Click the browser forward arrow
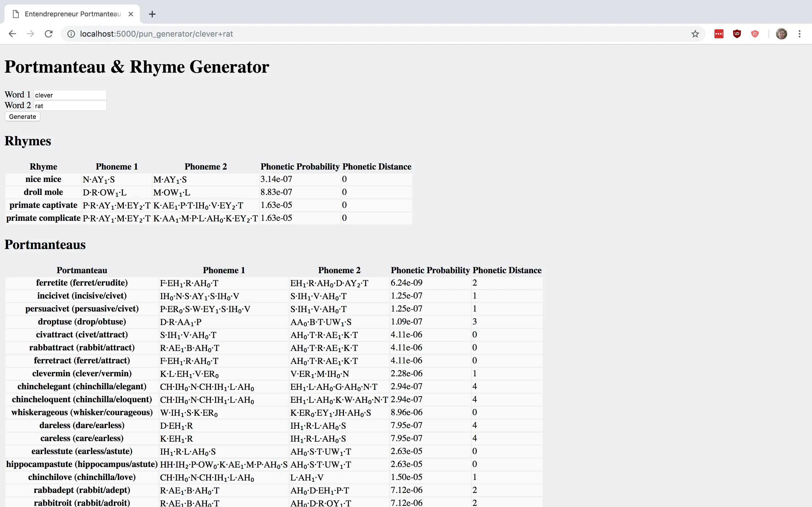The height and width of the screenshot is (507, 812). 30,34
